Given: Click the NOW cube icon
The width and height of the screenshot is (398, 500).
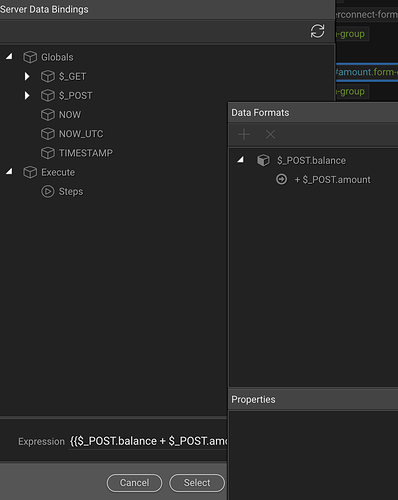Looking at the screenshot, I should point(48,115).
